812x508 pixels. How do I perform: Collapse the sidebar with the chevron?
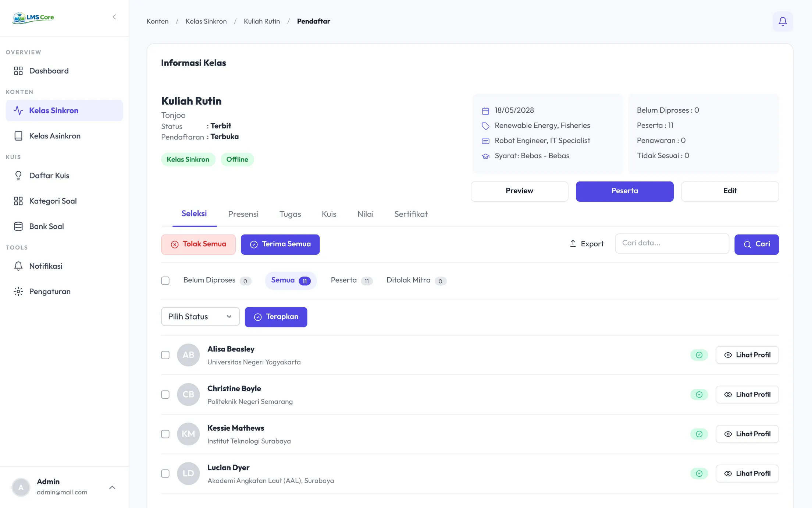pyautogui.click(x=114, y=17)
